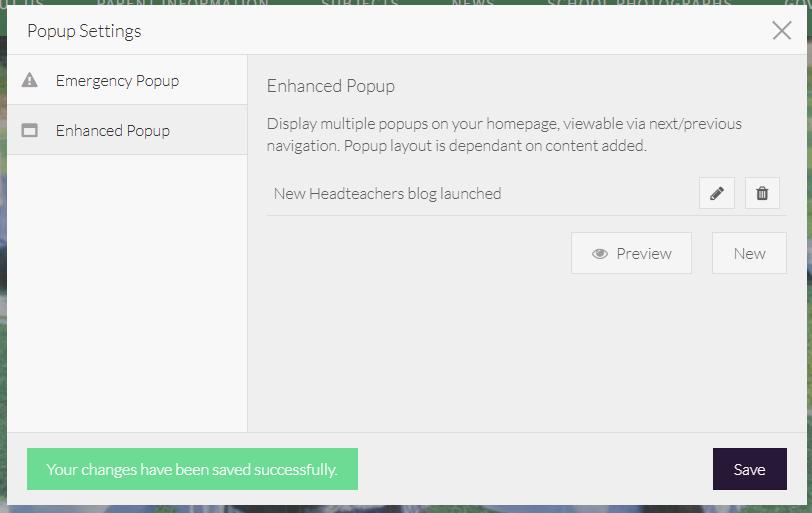The image size is (812, 513).
Task: Click the green changes saved notification
Action: [x=192, y=469]
